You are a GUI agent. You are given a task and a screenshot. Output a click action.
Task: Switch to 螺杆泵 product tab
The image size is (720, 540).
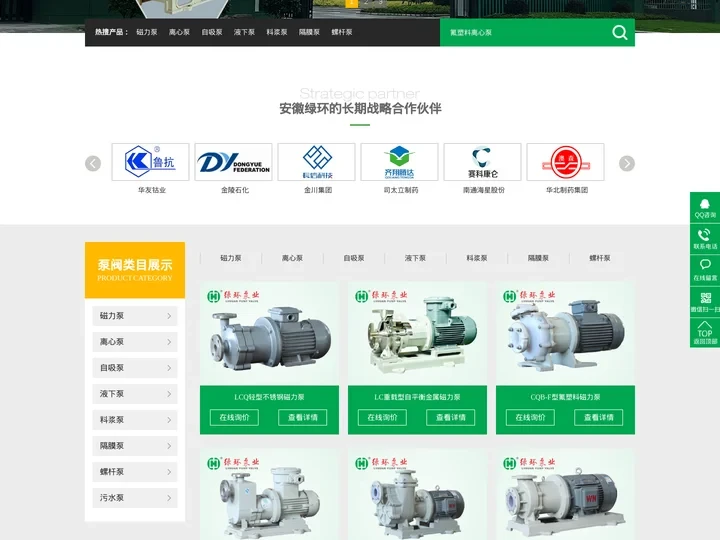point(600,258)
